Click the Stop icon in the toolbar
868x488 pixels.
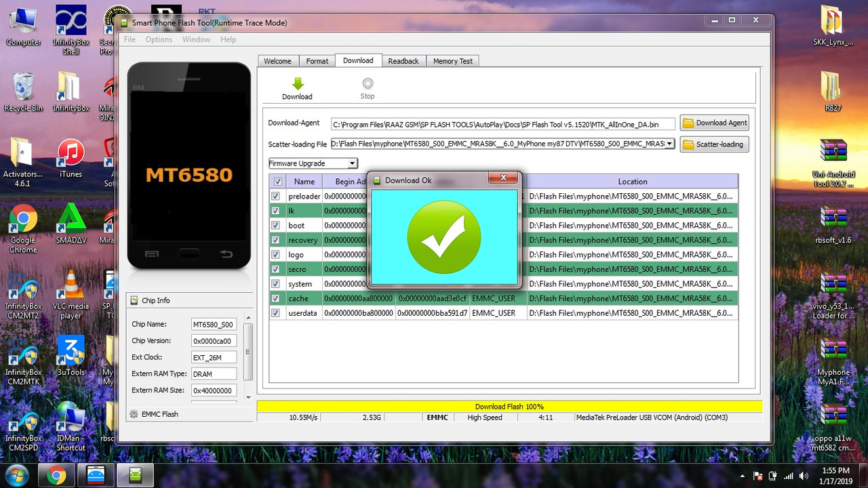click(368, 84)
